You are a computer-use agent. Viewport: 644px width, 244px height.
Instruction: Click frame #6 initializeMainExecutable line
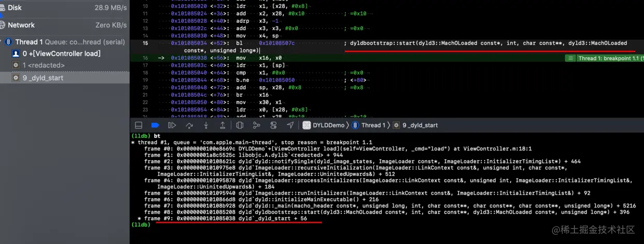point(261,199)
